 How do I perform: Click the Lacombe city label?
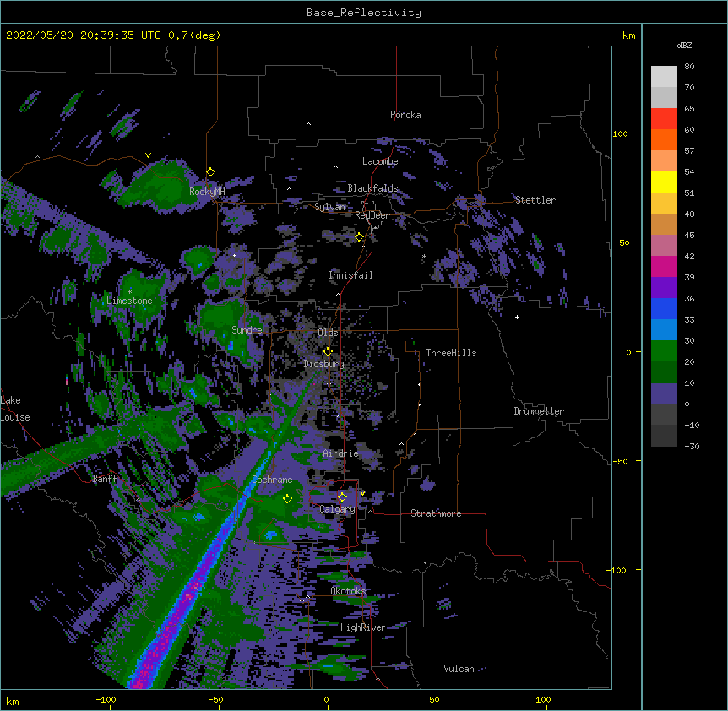pyautogui.click(x=380, y=161)
